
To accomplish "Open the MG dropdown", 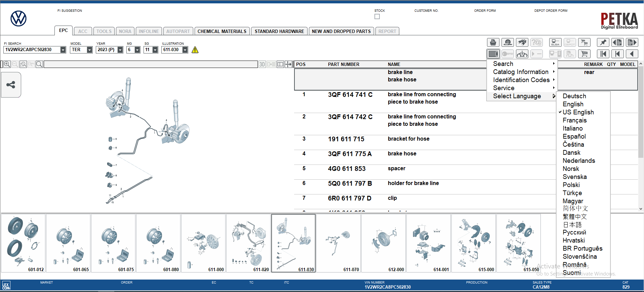I will (137, 50).
